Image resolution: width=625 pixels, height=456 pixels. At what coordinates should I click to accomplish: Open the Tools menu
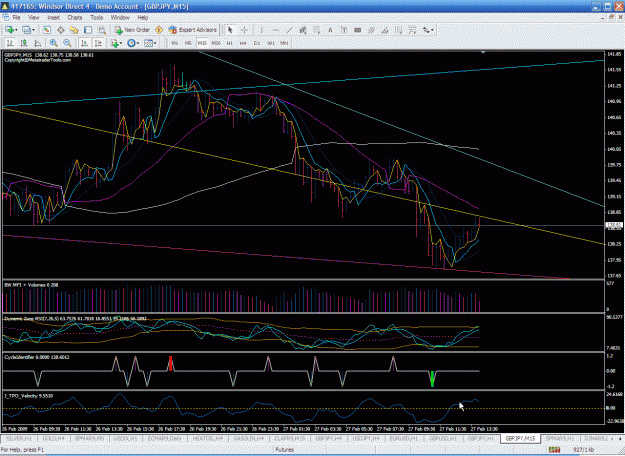pos(96,18)
